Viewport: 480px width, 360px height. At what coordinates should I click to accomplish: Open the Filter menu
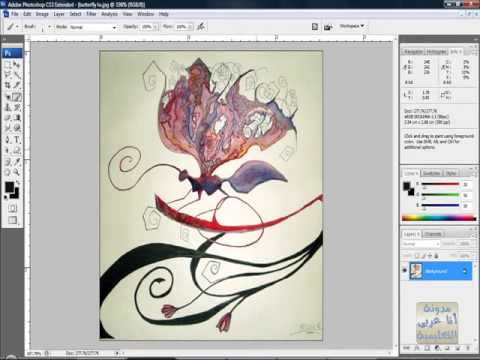point(91,14)
